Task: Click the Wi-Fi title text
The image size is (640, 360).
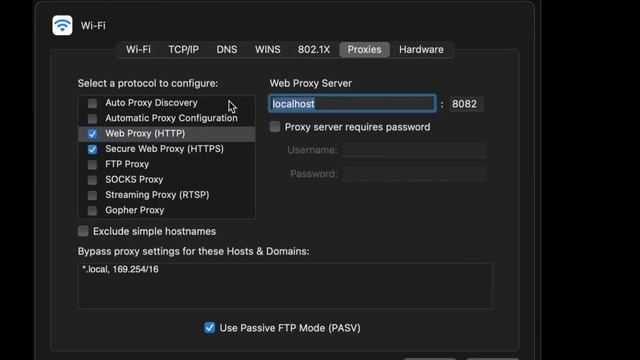Action: coord(93,26)
